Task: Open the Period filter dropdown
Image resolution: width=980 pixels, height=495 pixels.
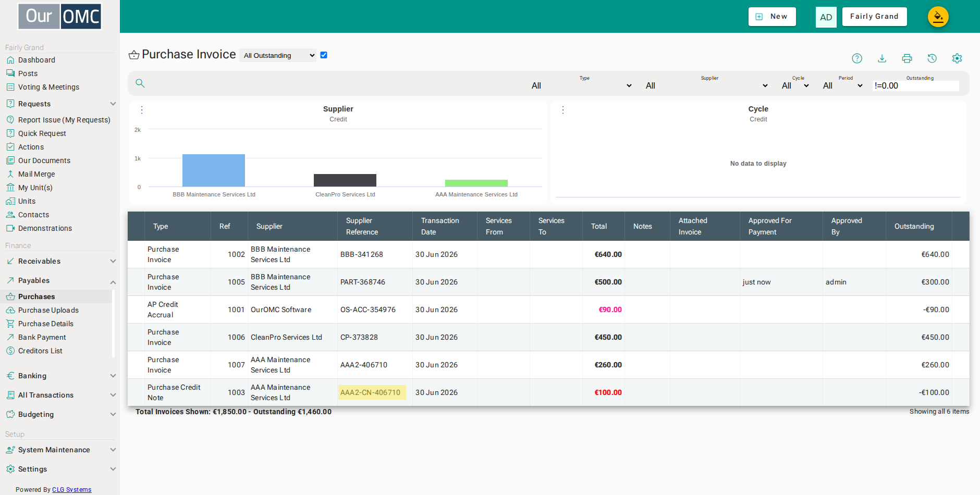Action: click(x=842, y=85)
